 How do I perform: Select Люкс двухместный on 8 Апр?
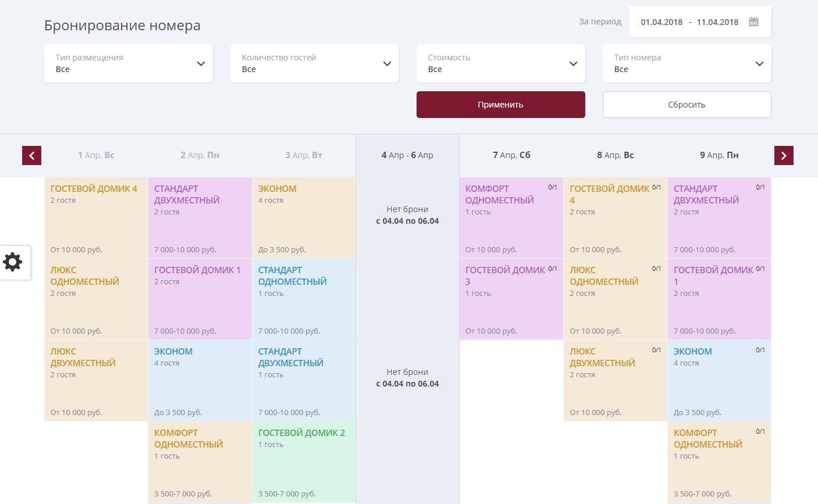[615, 381]
